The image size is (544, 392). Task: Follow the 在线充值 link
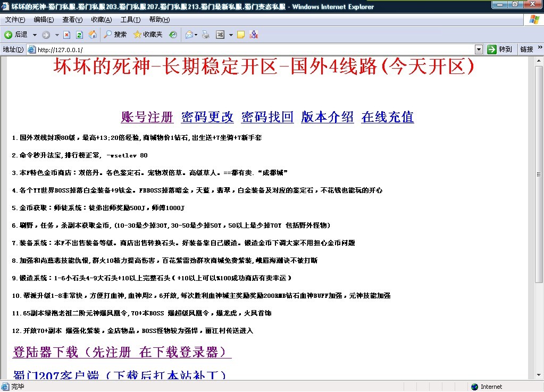pos(387,117)
